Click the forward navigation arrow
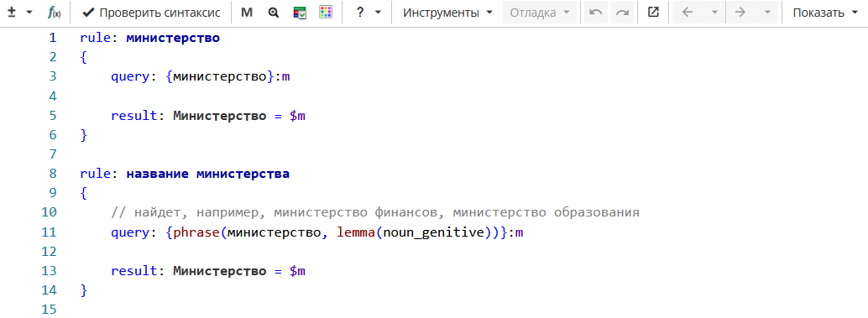 [x=740, y=13]
